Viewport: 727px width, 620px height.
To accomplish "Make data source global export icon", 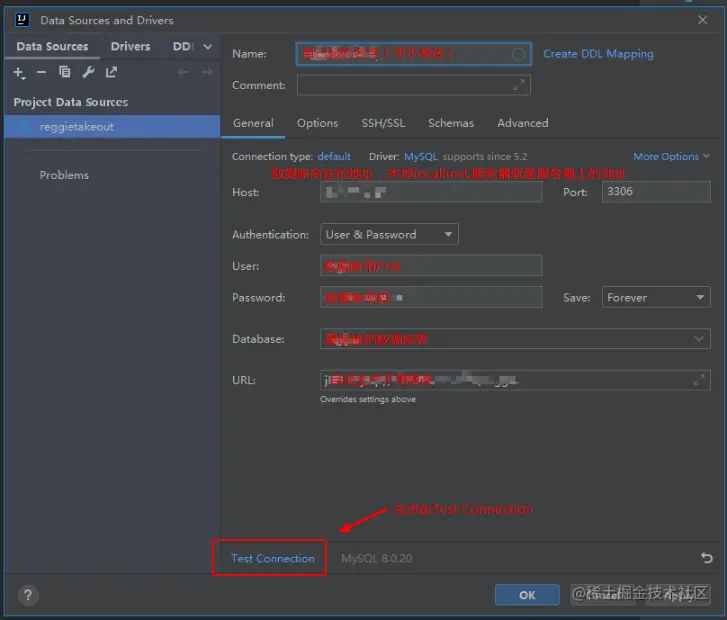I will click(x=111, y=72).
